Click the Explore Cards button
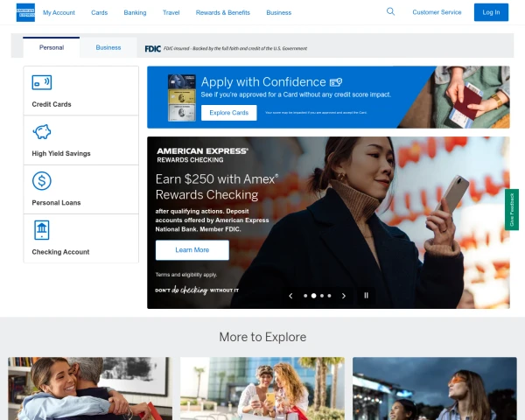Image resolution: width=525 pixels, height=420 pixels. pyautogui.click(x=229, y=113)
